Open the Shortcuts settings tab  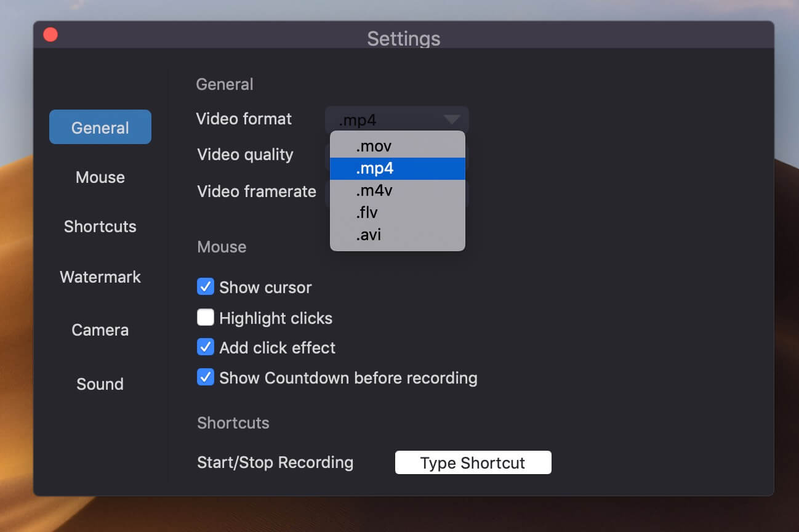coord(100,227)
